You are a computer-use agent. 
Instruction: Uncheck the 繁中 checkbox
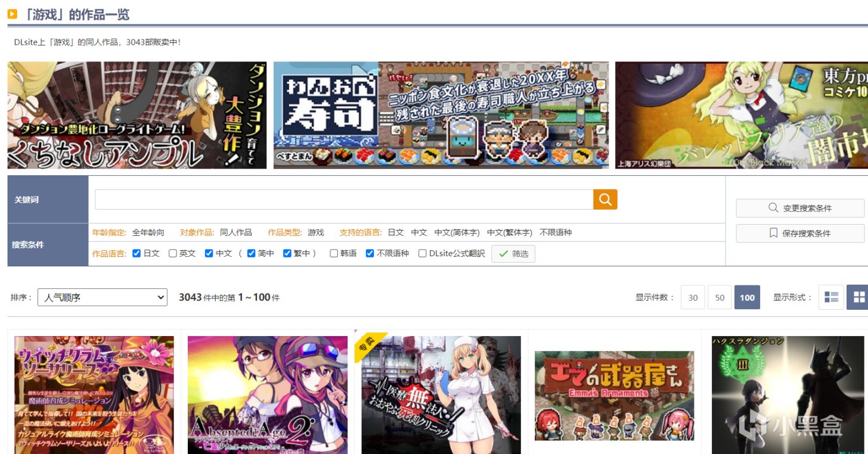pos(287,253)
